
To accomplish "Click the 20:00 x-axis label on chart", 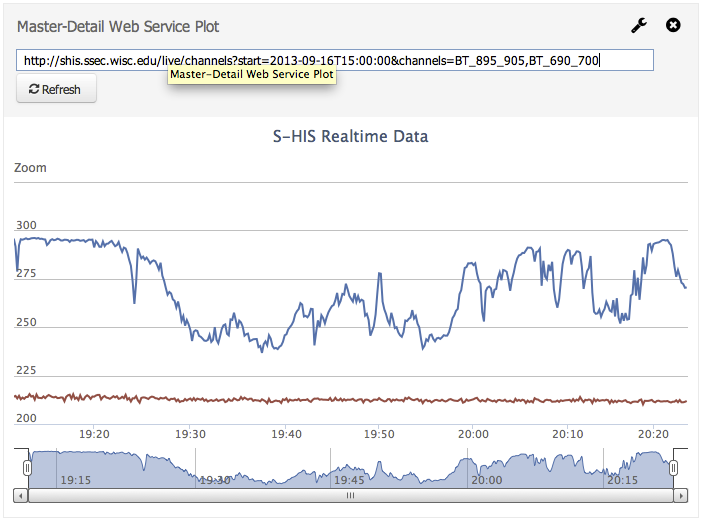I will point(472,434).
